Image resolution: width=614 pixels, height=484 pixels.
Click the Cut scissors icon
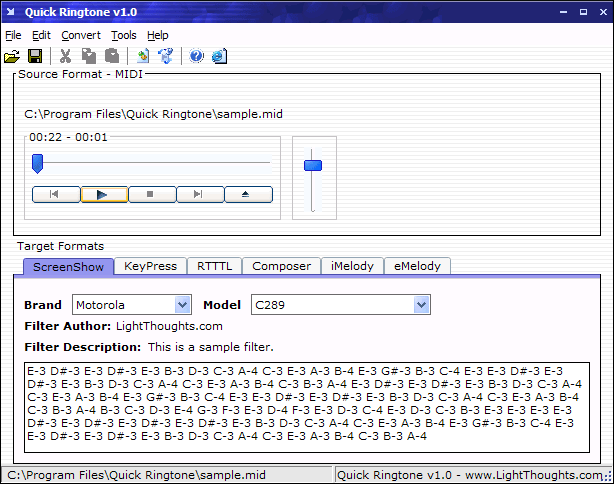(65, 56)
